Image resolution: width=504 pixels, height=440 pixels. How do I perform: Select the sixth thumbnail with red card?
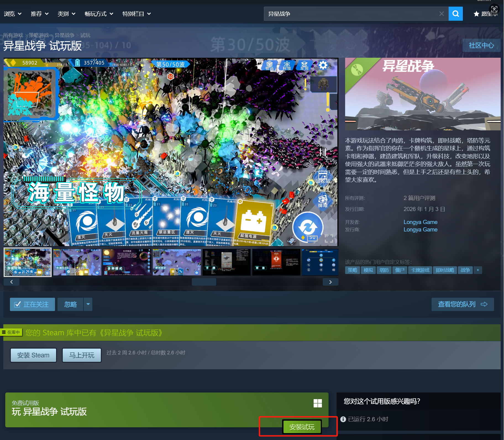pyautogui.click(x=276, y=262)
